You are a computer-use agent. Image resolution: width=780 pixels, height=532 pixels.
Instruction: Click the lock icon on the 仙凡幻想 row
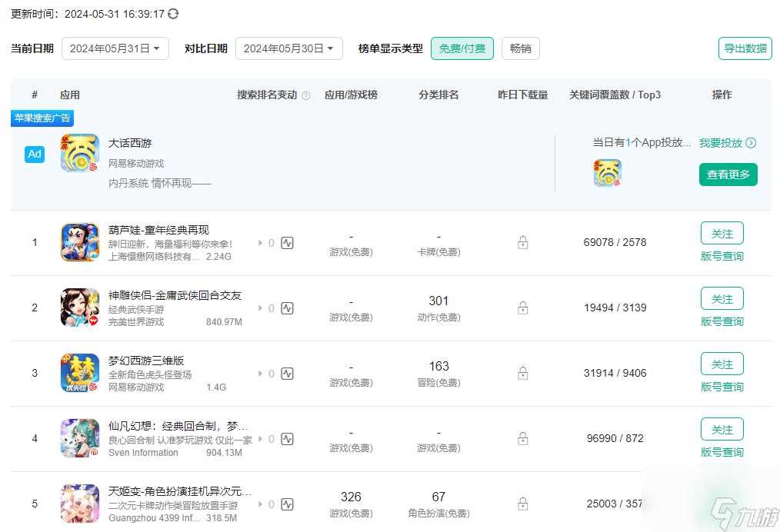point(522,438)
